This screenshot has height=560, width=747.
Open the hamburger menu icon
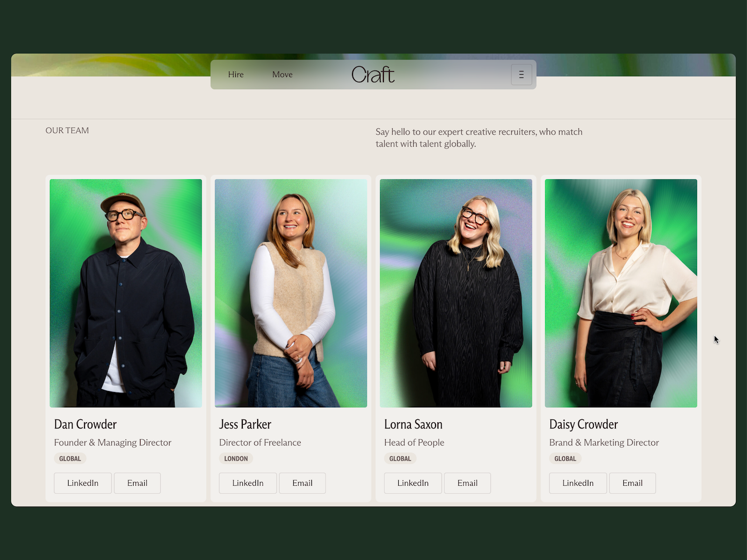click(x=521, y=75)
